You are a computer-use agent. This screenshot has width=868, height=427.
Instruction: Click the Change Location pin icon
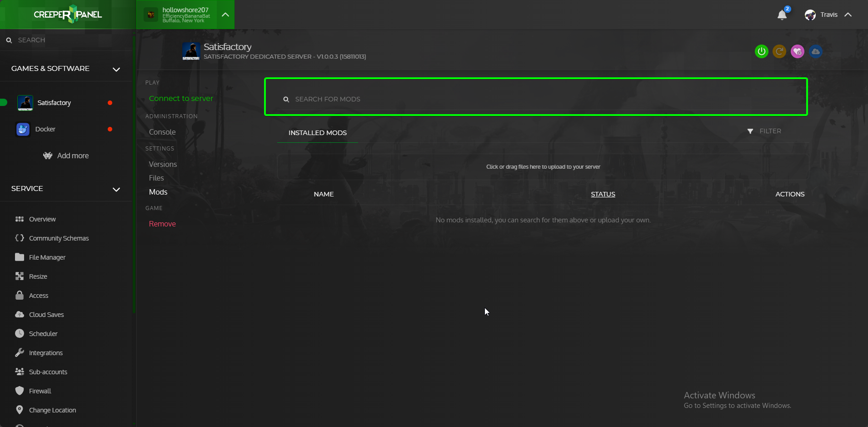pyautogui.click(x=20, y=410)
